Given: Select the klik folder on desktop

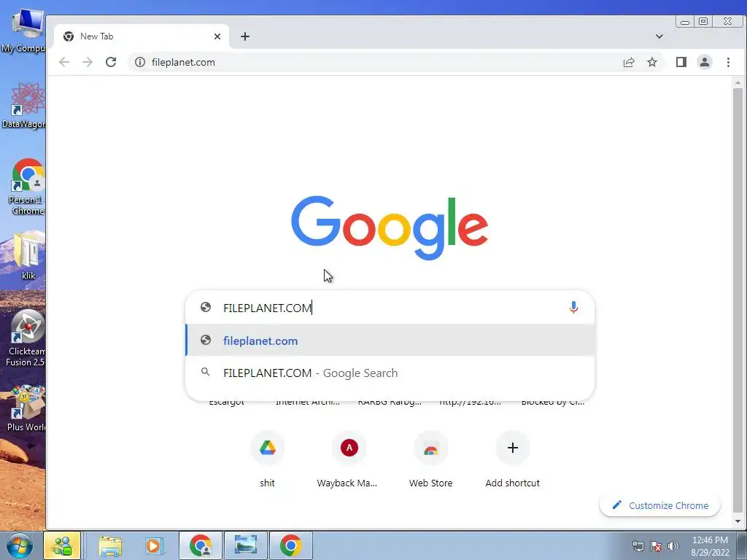Looking at the screenshot, I should (x=28, y=255).
